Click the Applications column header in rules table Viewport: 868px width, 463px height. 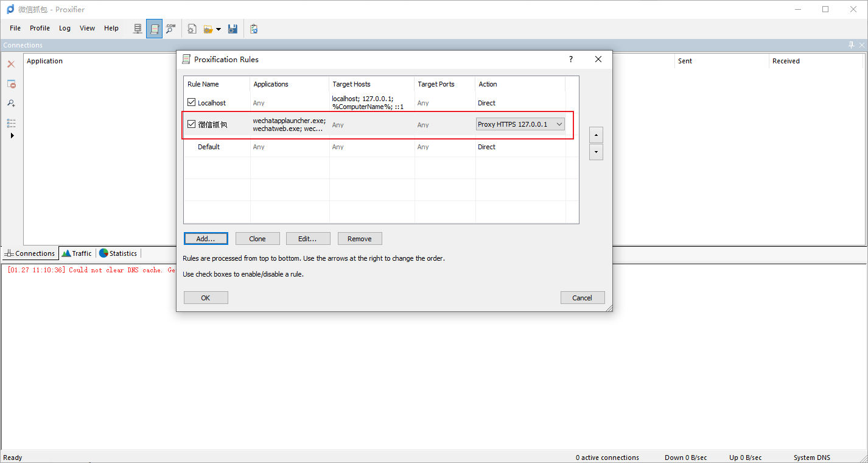tap(290, 84)
